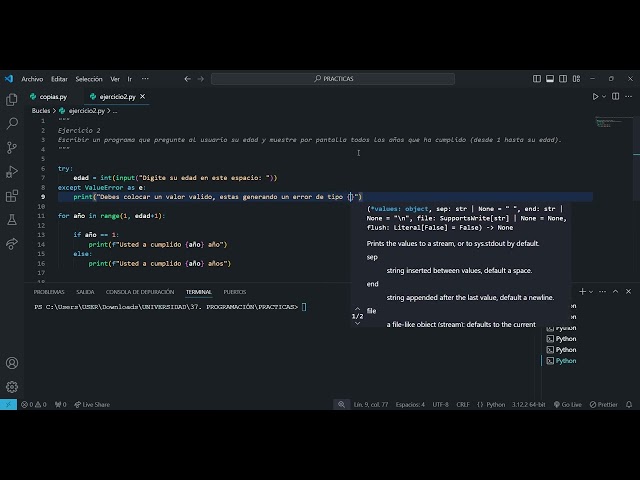Click the terminal prompt input line
Screen dimensions: 640x480
pos(170,307)
